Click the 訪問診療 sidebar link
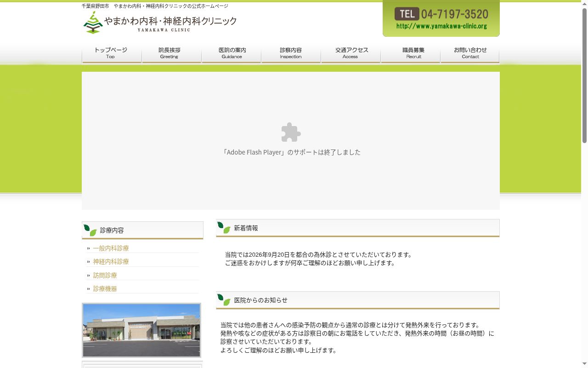Screen dimensions: 588x368 tap(105, 275)
